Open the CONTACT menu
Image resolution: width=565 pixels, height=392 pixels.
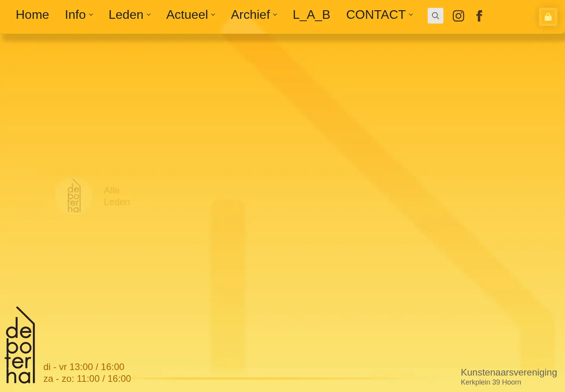tap(376, 15)
